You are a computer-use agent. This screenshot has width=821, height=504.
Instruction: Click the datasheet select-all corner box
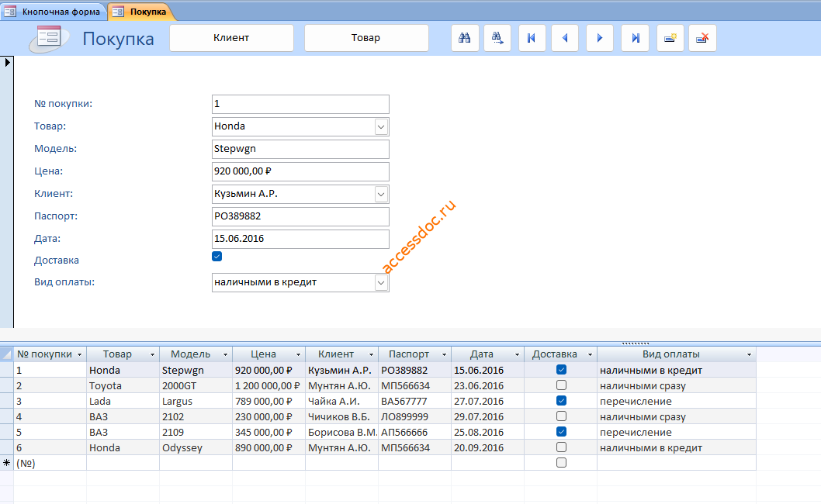[7, 354]
